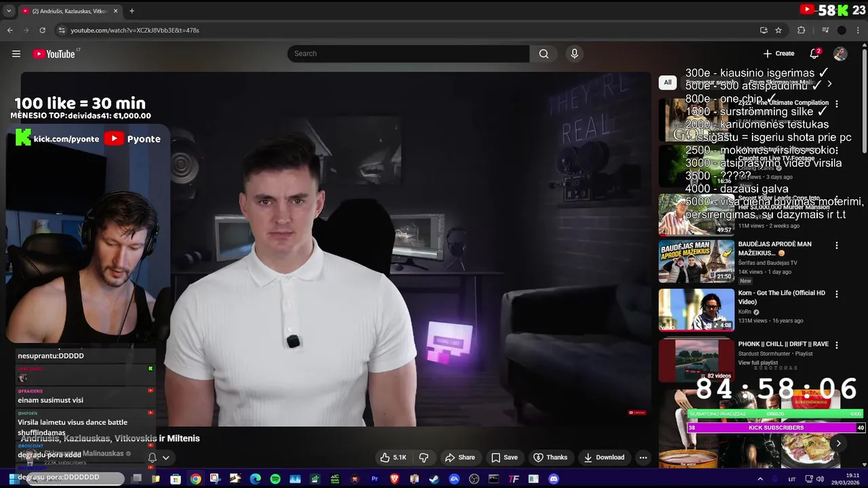Click the Create button

pyautogui.click(x=778, y=54)
